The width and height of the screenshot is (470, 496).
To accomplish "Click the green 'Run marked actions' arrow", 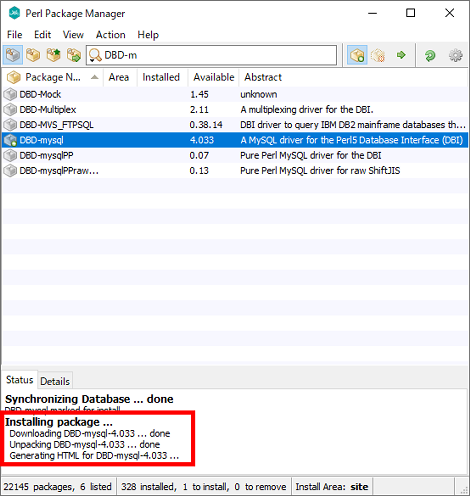I will click(401, 55).
